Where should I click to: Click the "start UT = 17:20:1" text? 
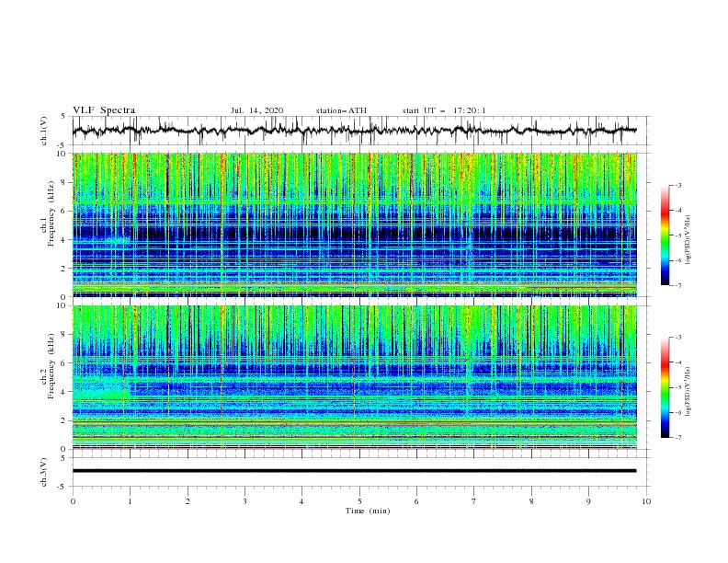444,110
